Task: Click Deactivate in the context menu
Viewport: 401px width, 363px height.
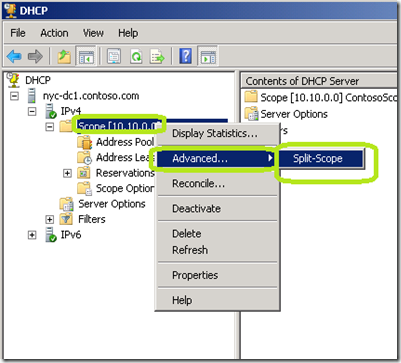Action: pos(217,209)
